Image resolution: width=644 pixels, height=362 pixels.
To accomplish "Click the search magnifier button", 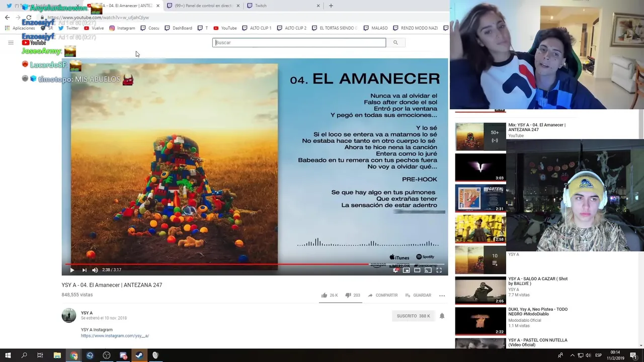I will [395, 42].
